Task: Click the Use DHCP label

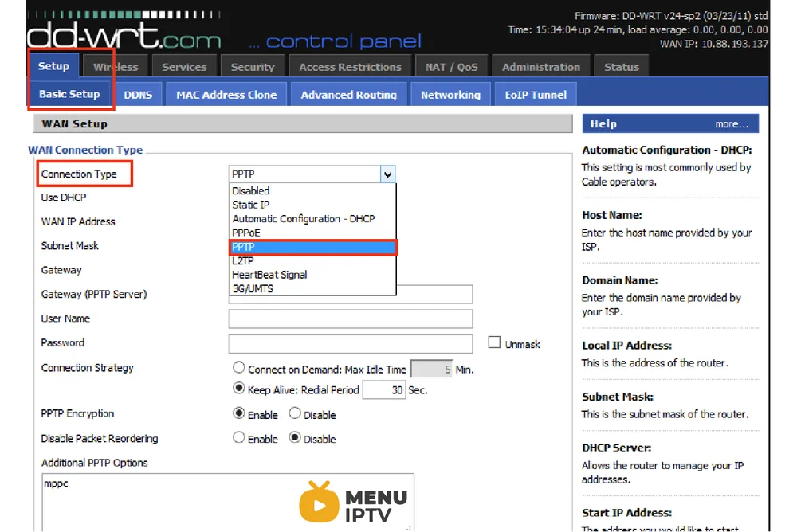Action: pyautogui.click(x=64, y=198)
